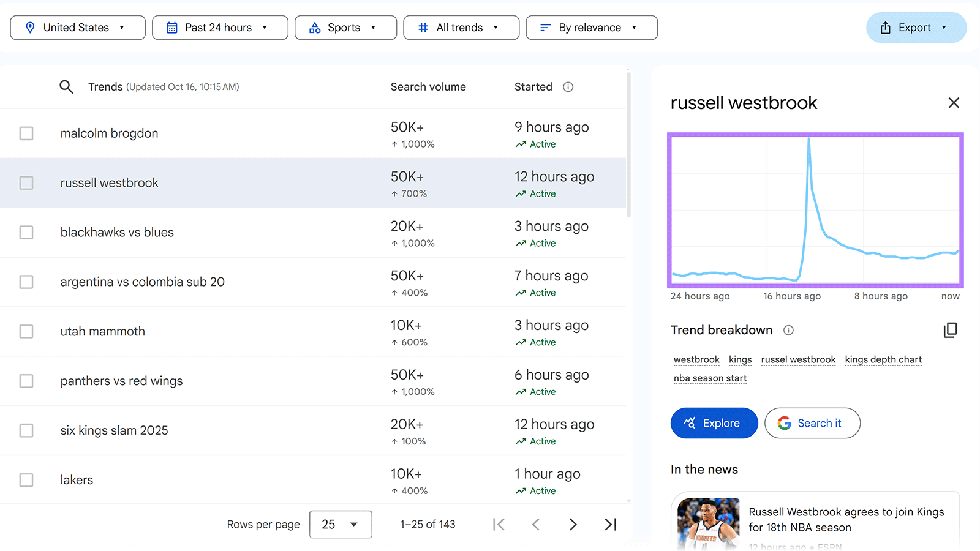This screenshot has height=551, width=980.
Task: Go to the previous page of trends
Action: point(536,524)
